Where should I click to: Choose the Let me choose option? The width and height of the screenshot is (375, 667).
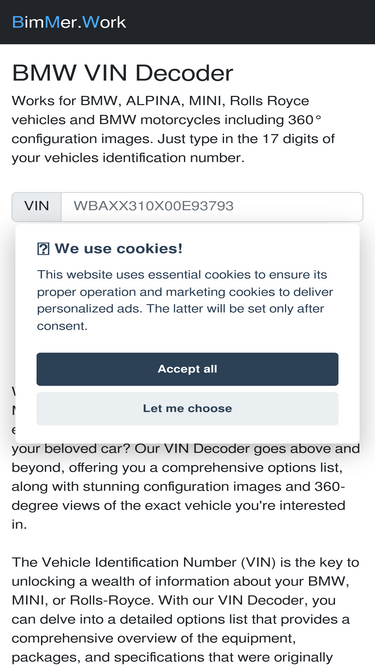188,408
